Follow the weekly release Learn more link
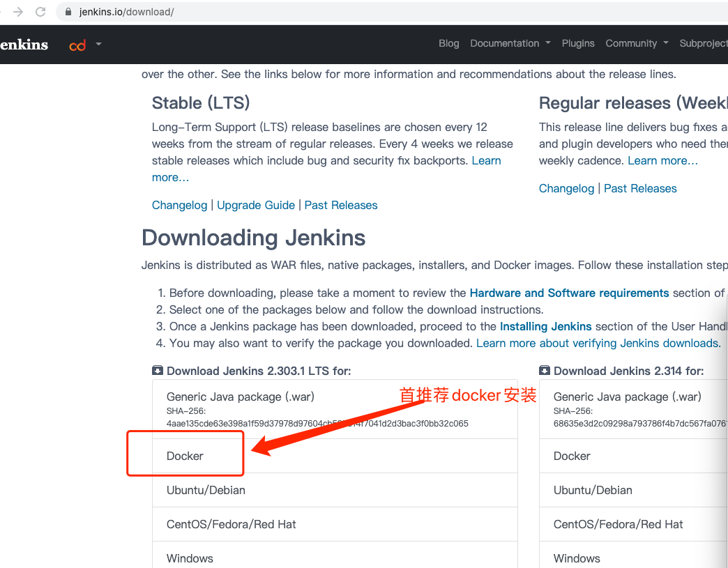 point(662,160)
